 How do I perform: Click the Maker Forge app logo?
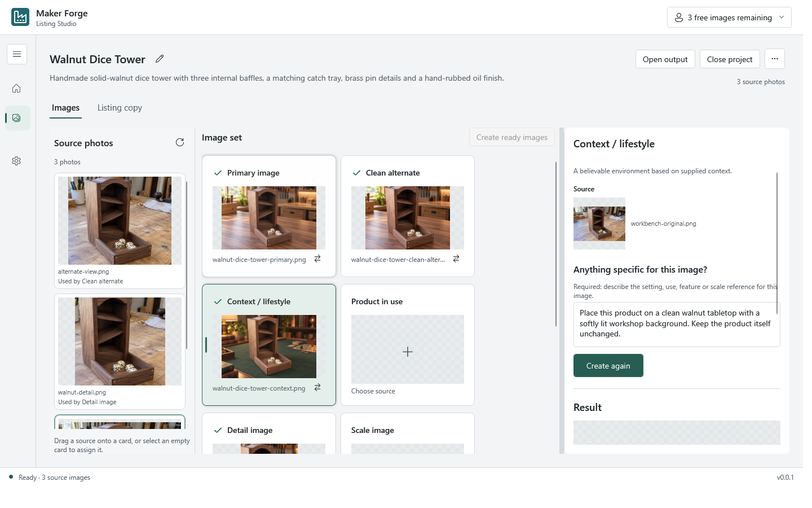[20, 17]
